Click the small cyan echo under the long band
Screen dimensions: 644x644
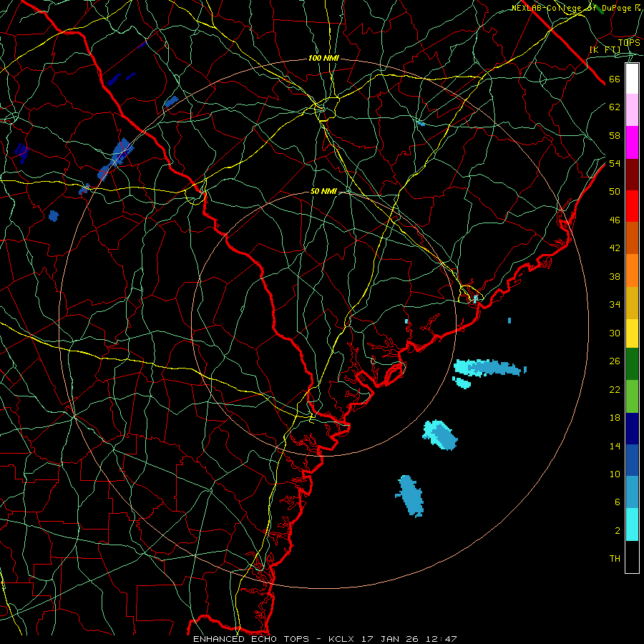pyautogui.click(x=462, y=382)
